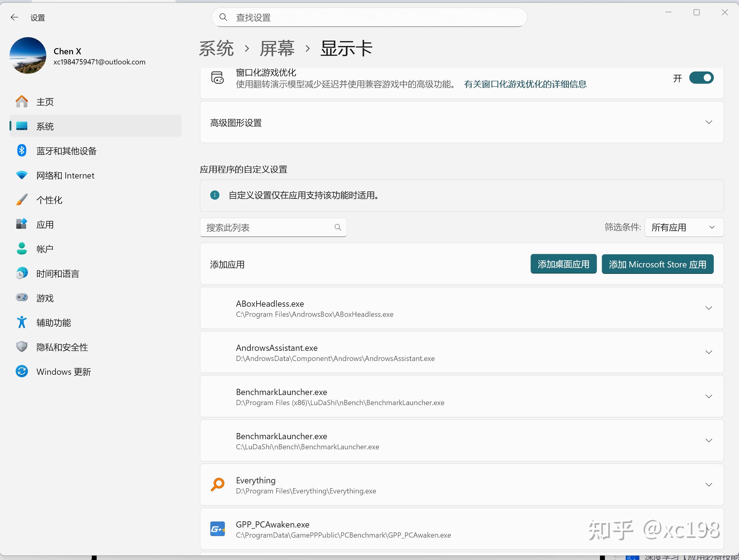
Task: Click the privacy shield icon
Action: click(22, 347)
